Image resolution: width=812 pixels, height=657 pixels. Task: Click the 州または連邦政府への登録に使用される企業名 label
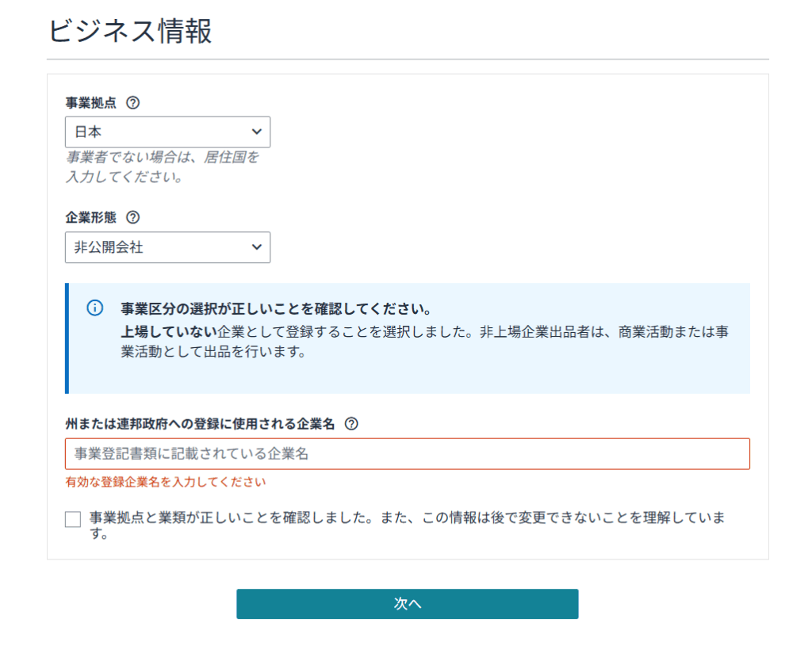pos(200,424)
